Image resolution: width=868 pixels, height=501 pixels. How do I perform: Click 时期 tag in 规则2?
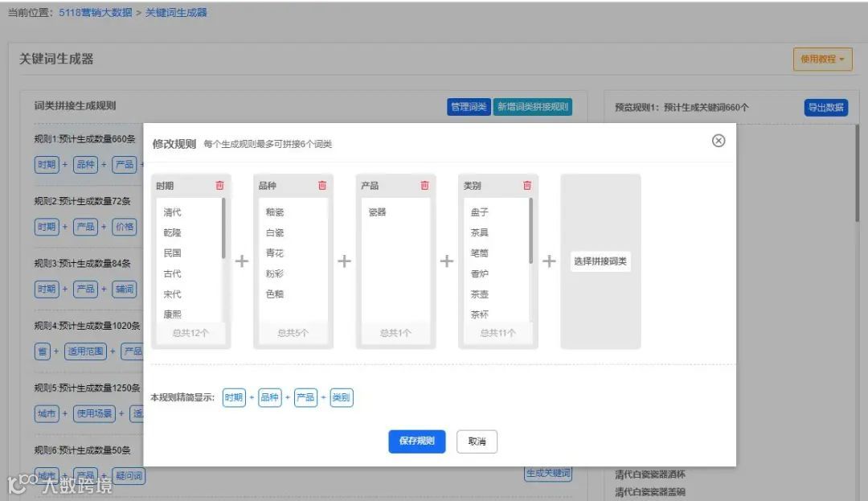click(x=47, y=227)
